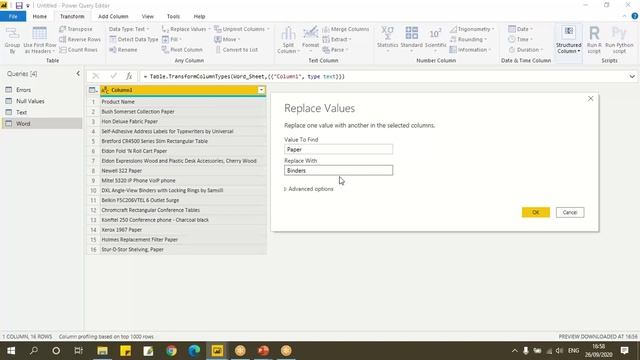
Task: Click Pivot Column icon
Action: (165, 49)
